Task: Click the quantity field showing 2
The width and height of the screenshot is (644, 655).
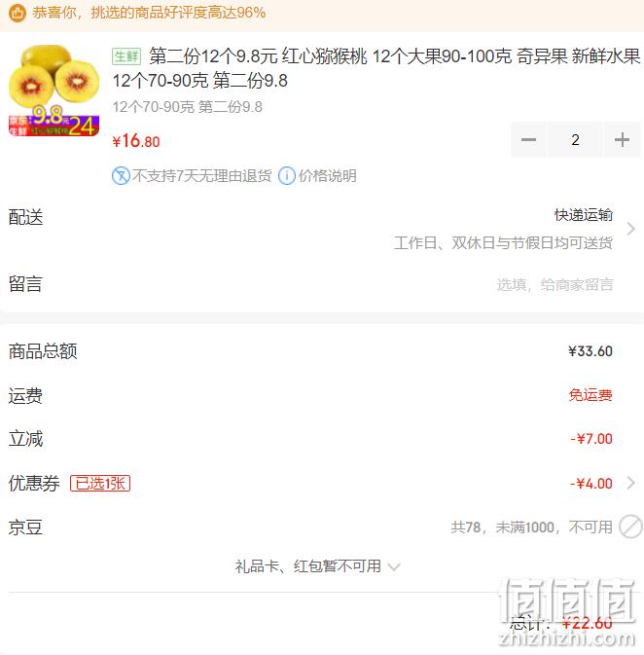Action: tap(575, 139)
